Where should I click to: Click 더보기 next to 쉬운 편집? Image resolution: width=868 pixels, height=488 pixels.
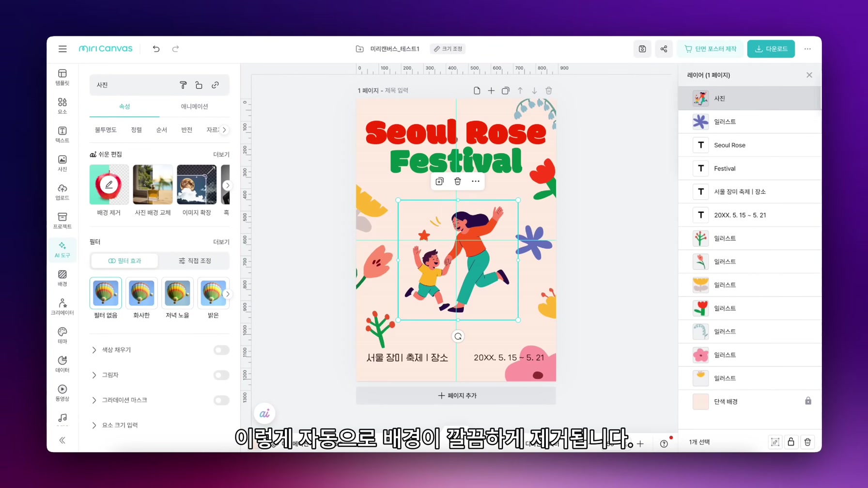tap(221, 154)
